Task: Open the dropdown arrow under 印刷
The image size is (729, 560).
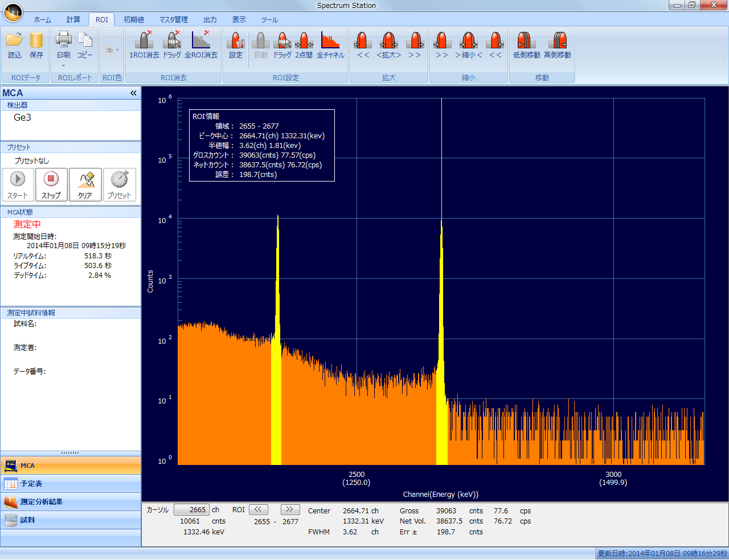Action: [x=64, y=66]
